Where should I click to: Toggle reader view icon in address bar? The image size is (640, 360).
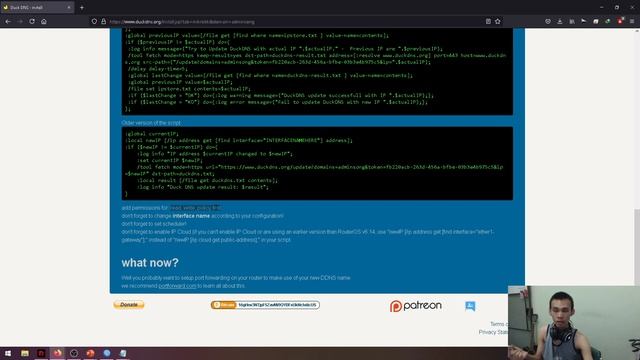(x=488, y=21)
